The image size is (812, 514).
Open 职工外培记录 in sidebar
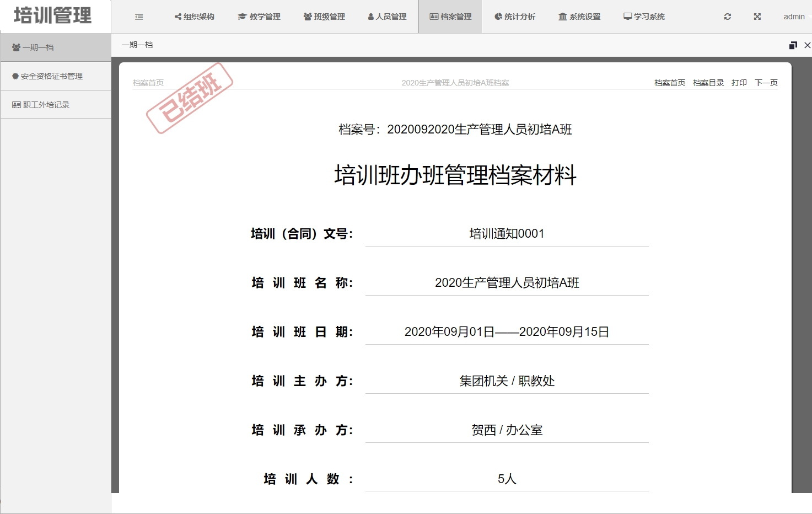pos(46,105)
